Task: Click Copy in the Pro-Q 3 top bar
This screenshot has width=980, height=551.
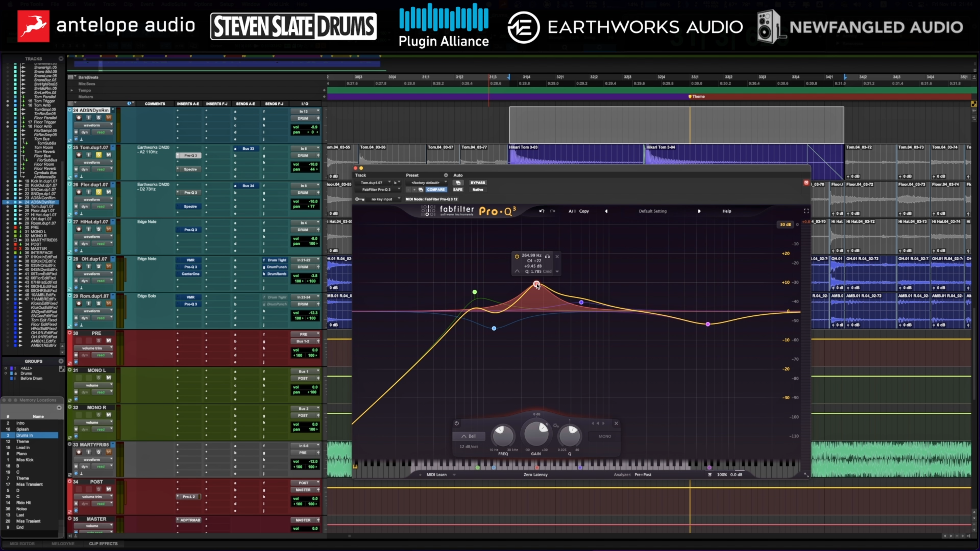Action: [584, 211]
